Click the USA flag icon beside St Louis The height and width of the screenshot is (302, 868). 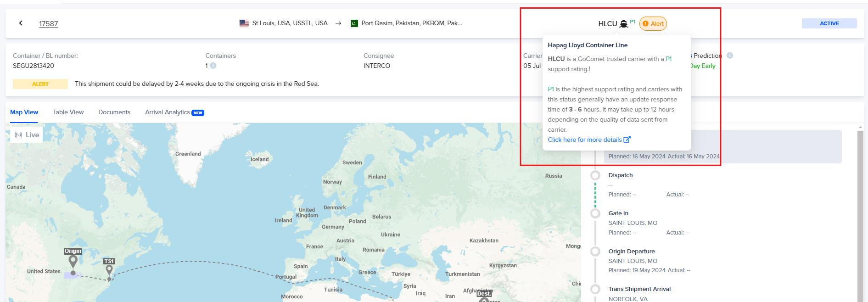(x=244, y=23)
